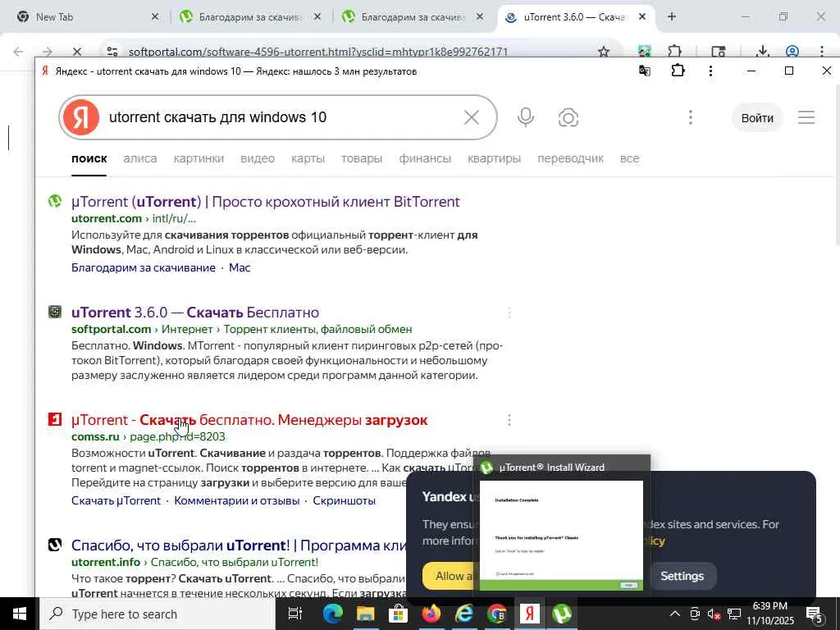The width and height of the screenshot is (840, 630).
Task: Open Скачать µTorrent sublink
Action: click(x=116, y=500)
